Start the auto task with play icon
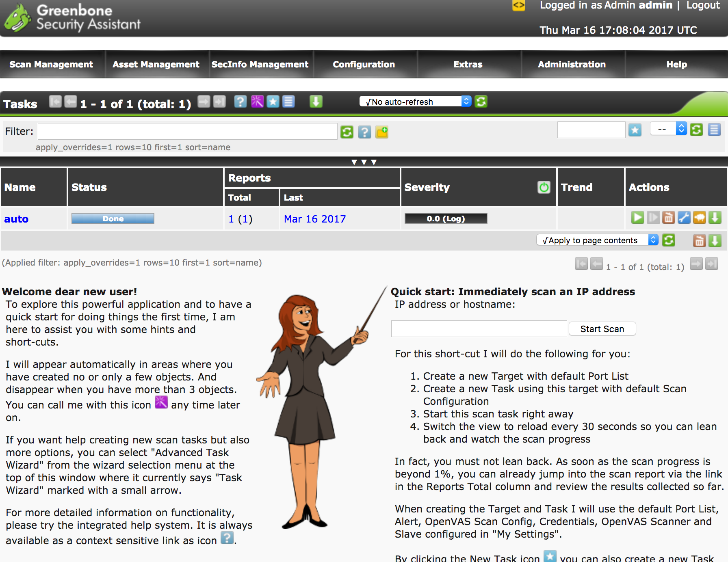This screenshot has width=728, height=562. point(638,218)
